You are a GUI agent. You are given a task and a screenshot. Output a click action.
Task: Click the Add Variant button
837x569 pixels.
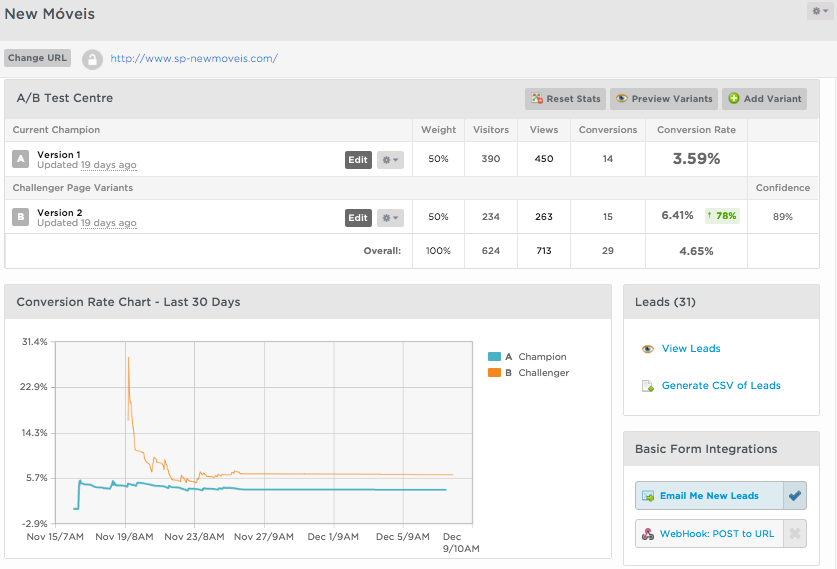tap(764, 99)
